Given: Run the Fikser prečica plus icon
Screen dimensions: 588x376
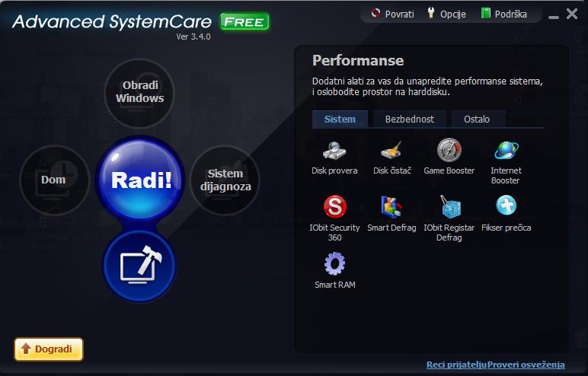Looking at the screenshot, I should [507, 206].
